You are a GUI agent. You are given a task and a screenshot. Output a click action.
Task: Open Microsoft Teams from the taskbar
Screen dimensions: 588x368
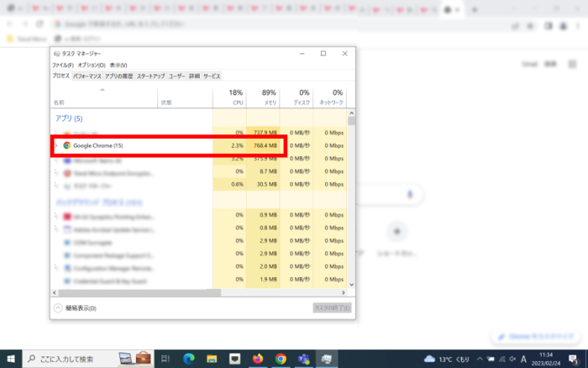tap(303, 359)
